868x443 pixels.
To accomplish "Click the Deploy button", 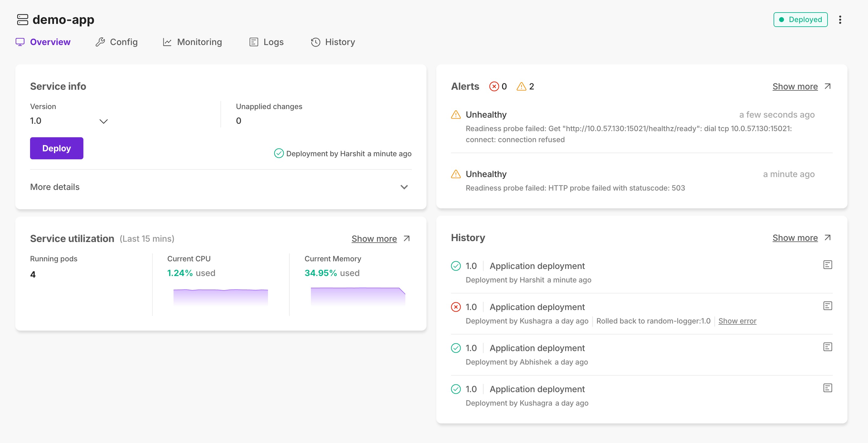I will [x=56, y=148].
